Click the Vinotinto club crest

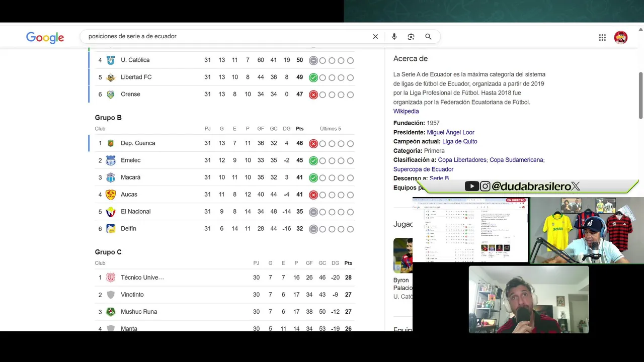point(111,295)
